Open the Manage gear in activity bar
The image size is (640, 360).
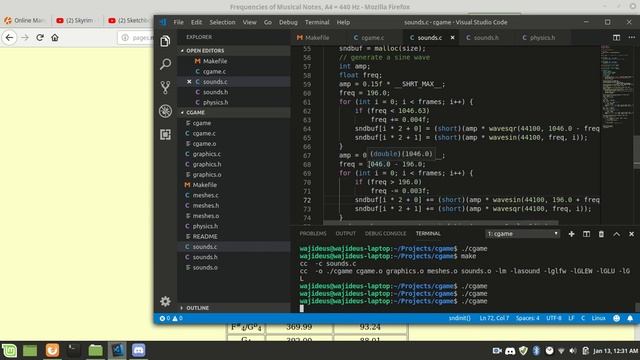click(165, 301)
